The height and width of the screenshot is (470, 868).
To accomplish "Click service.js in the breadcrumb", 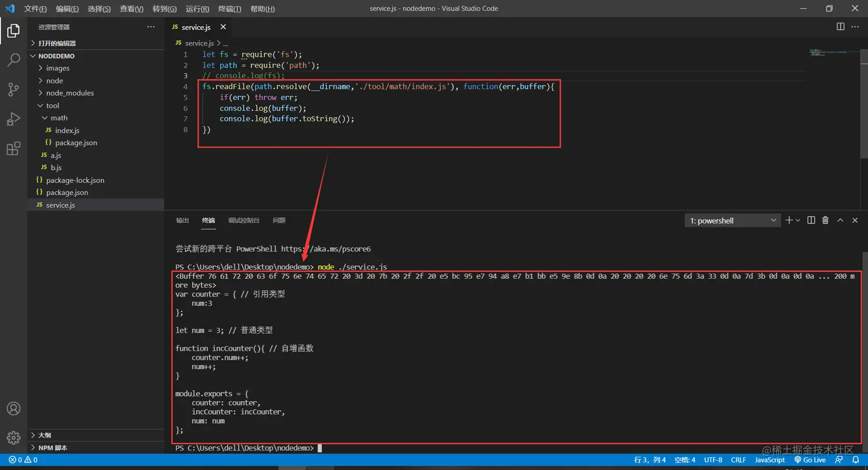I will tap(199, 43).
